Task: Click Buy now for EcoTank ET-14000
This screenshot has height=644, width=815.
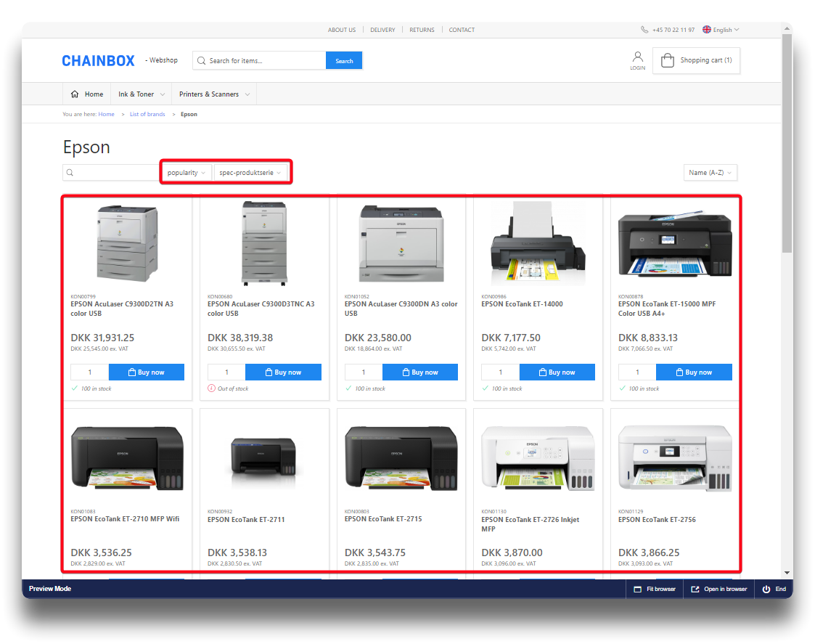Action: 557,372
